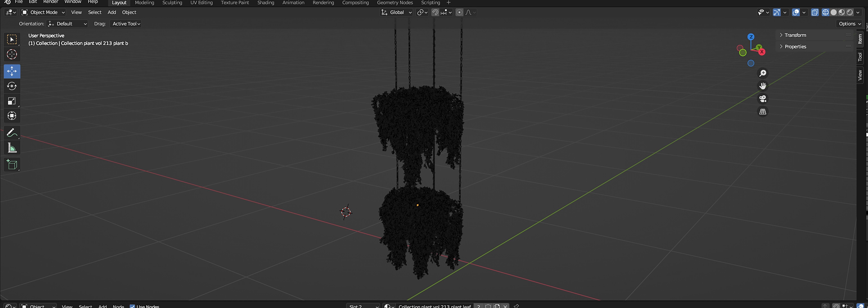Click the pan view hand icon
The image size is (868, 308).
(763, 86)
